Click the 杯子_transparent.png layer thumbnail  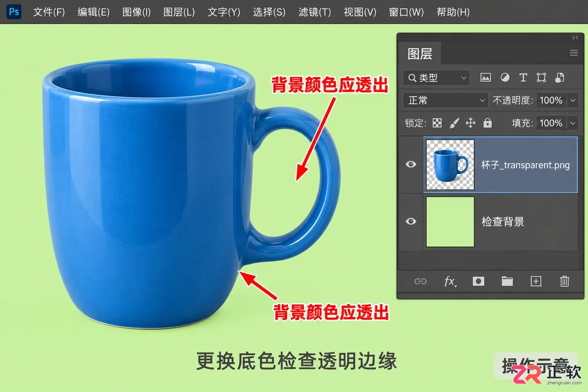click(x=450, y=165)
